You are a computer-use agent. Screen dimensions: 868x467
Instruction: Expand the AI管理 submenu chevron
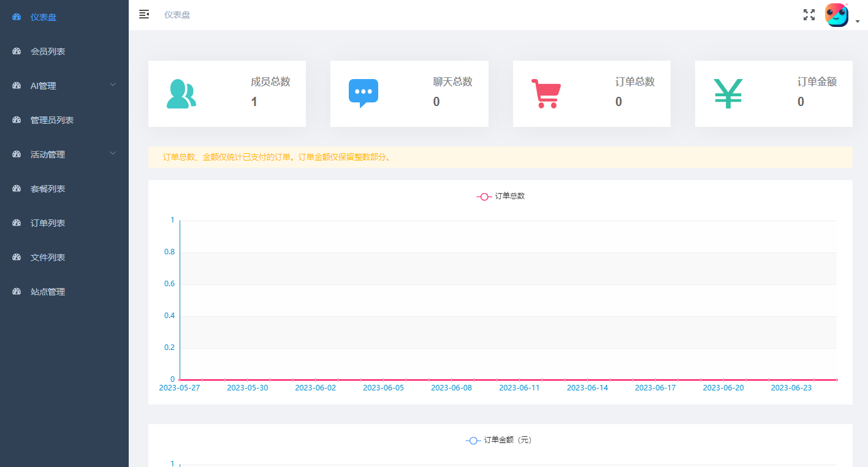pos(113,85)
